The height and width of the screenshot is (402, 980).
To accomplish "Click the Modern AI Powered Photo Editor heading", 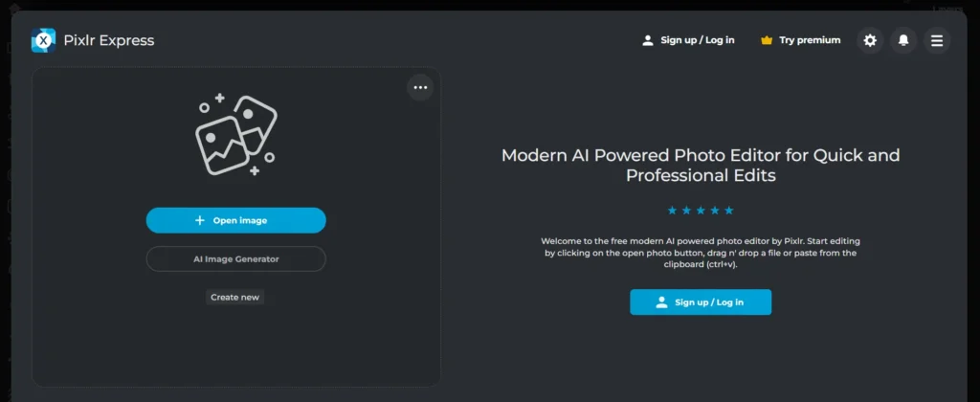I will click(701, 165).
